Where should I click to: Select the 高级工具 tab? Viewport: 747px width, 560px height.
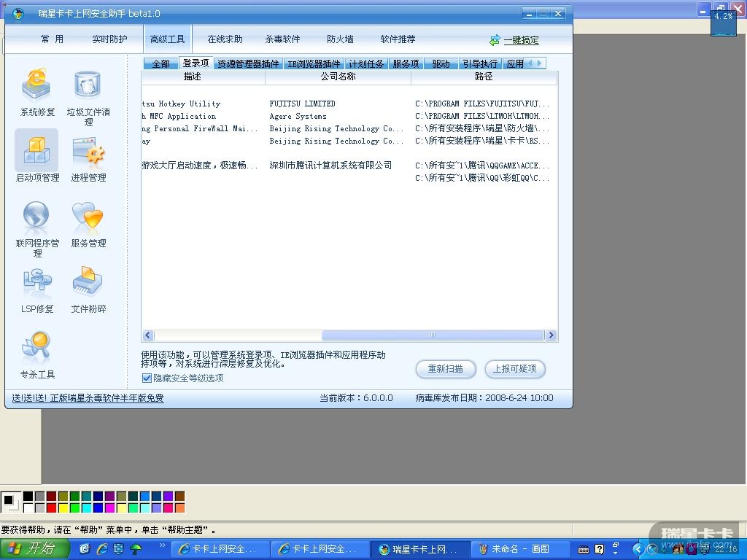167,39
